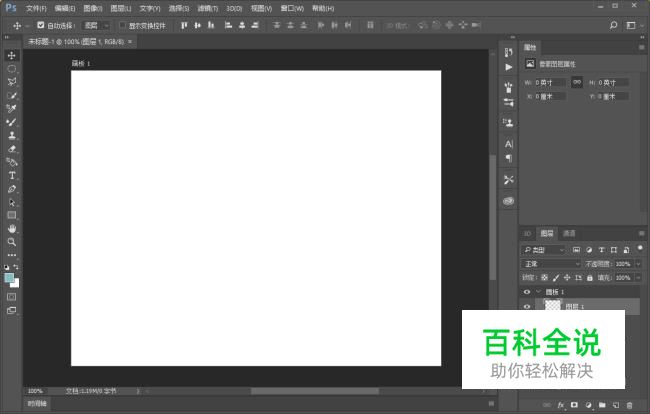
Task: Create a new group folder icon
Action: click(602, 405)
